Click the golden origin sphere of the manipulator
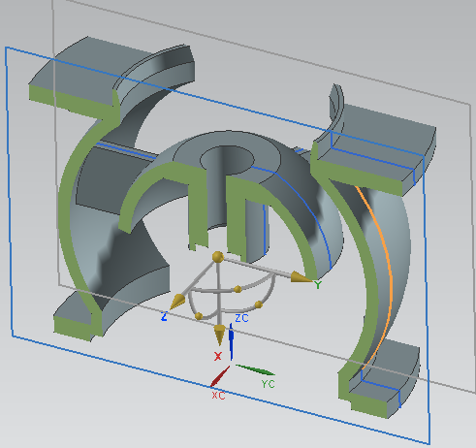Viewport: 476px width, 448px height. (x=218, y=257)
